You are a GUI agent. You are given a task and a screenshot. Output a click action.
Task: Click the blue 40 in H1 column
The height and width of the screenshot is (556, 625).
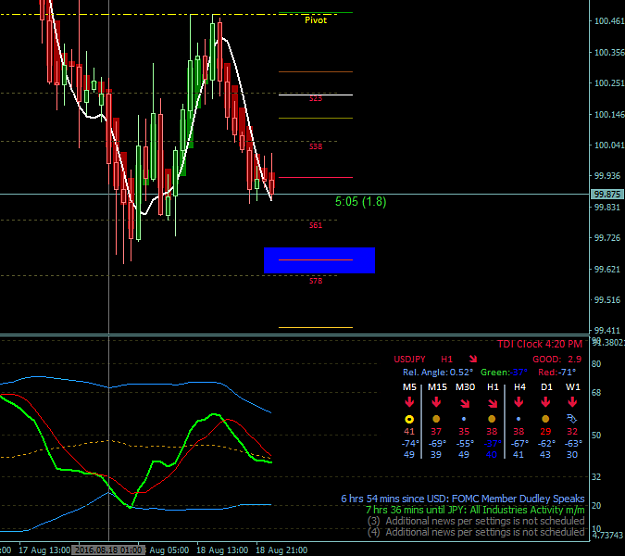[x=491, y=454]
